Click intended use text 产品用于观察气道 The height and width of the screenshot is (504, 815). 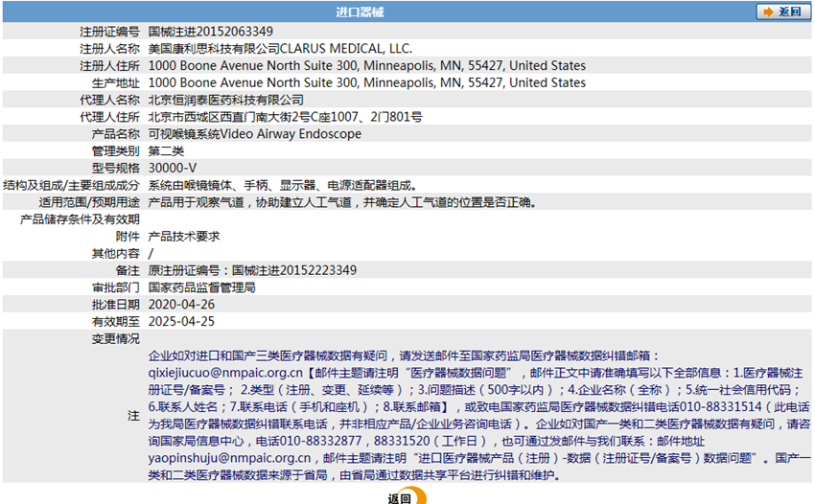click(196, 202)
